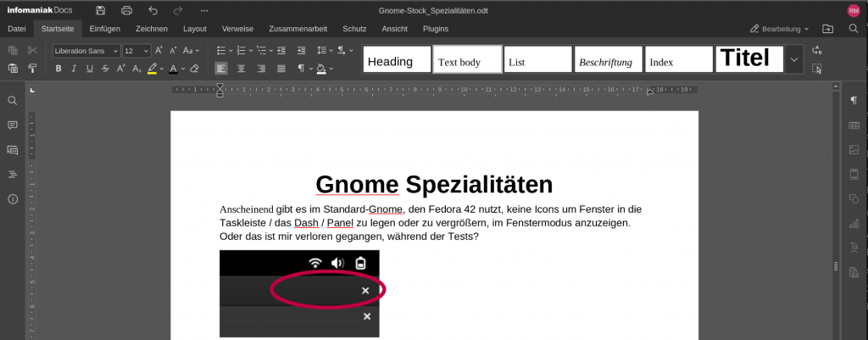Image resolution: width=868 pixels, height=340 pixels.
Task: Print the document using the printer icon
Action: click(127, 10)
